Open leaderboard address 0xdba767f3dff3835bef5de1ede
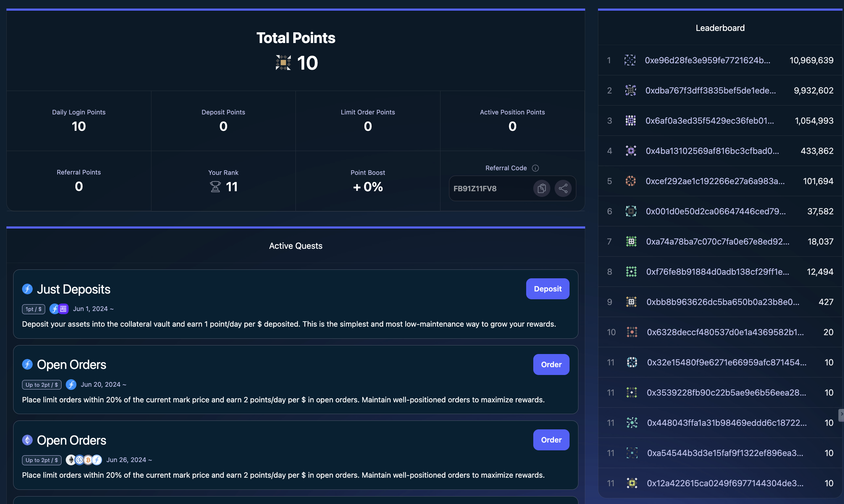Viewport: 844px width, 504px height. pos(710,91)
